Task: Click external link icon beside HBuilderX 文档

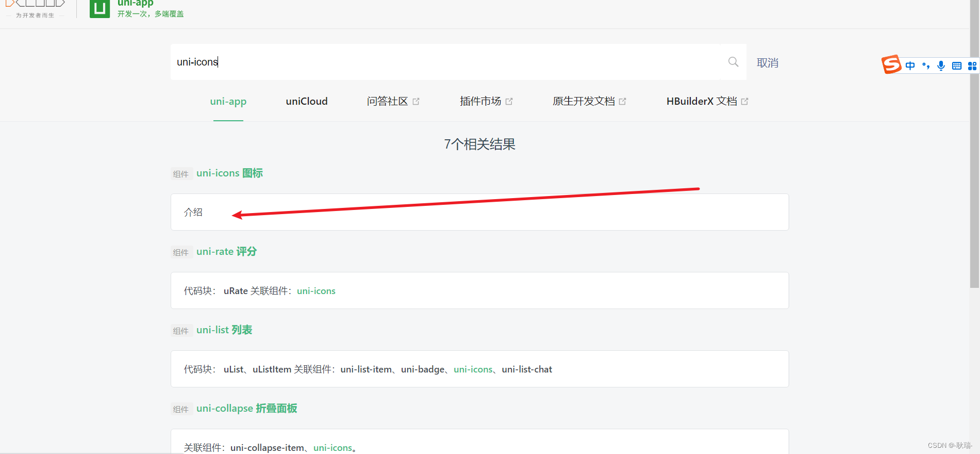Action: (744, 102)
